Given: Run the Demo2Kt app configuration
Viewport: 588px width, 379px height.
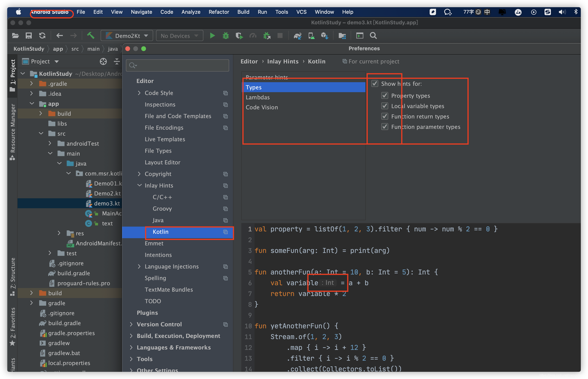Looking at the screenshot, I should (212, 36).
